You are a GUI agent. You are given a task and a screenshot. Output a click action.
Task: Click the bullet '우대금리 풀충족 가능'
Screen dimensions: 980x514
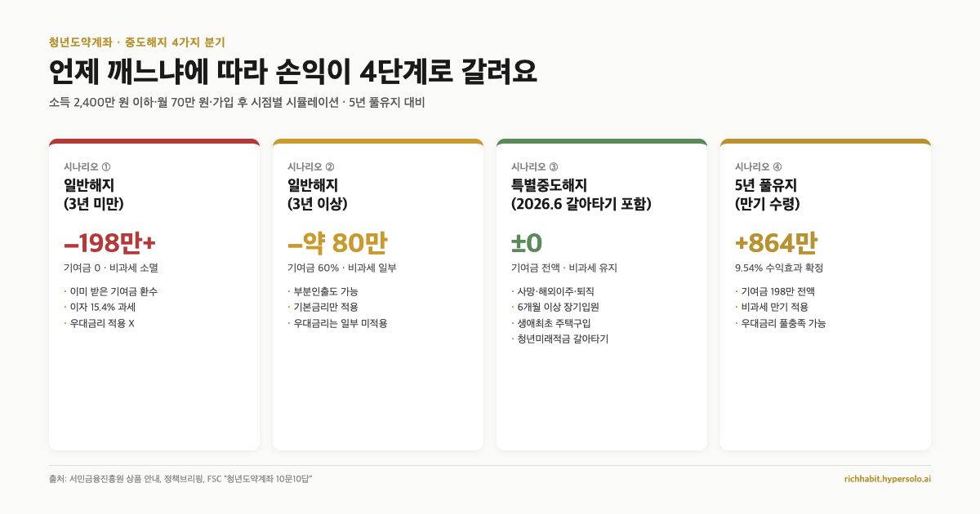[x=781, y=323]
